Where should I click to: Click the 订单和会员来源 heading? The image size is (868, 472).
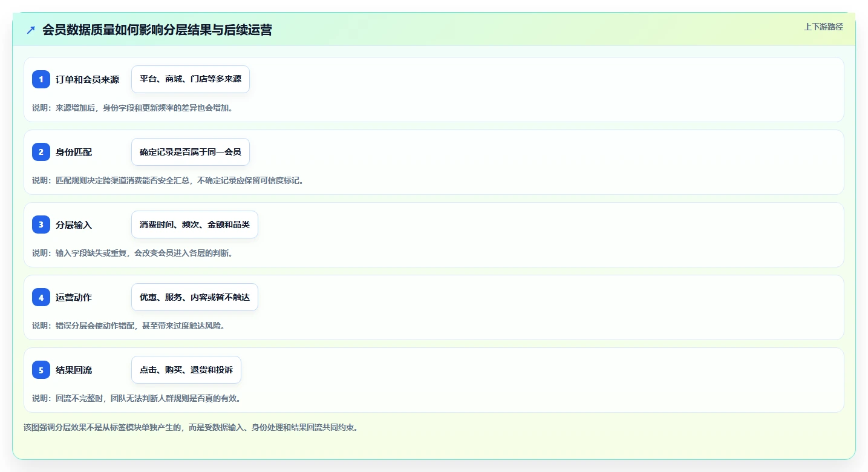click(88, 79)
